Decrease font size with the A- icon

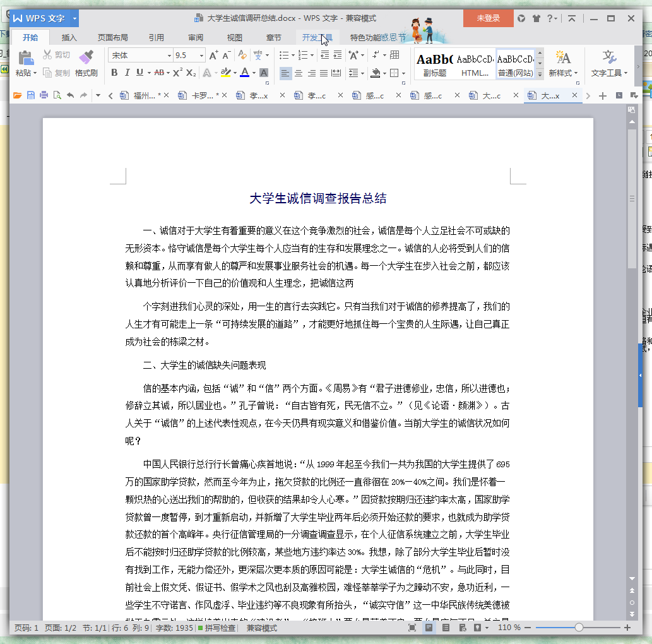[227, 56]
